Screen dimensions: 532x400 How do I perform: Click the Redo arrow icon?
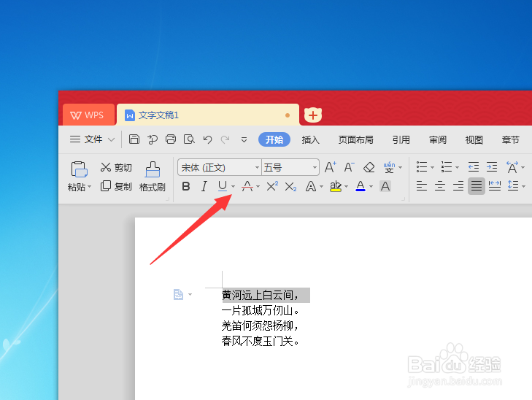[225, 139]
